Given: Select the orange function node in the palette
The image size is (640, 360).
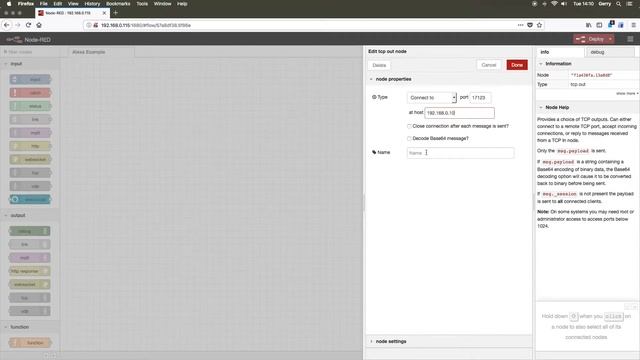Looking at the screenshot, I should tap(30, 342).
